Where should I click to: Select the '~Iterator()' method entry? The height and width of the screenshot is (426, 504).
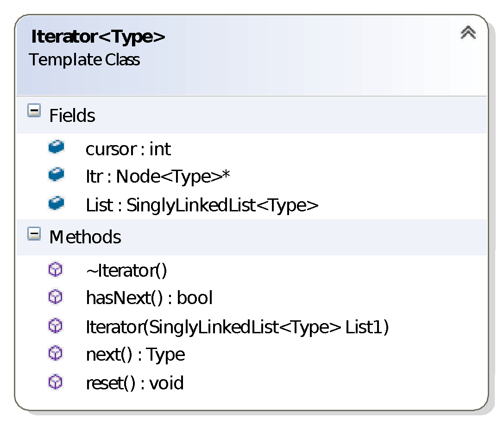point(126,271)
